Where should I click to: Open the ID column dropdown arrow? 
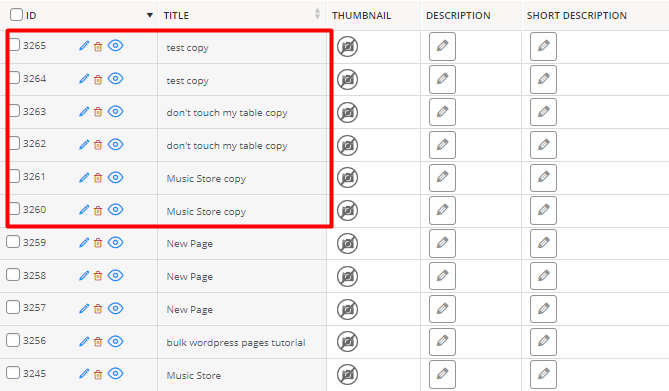pos(150,15)
